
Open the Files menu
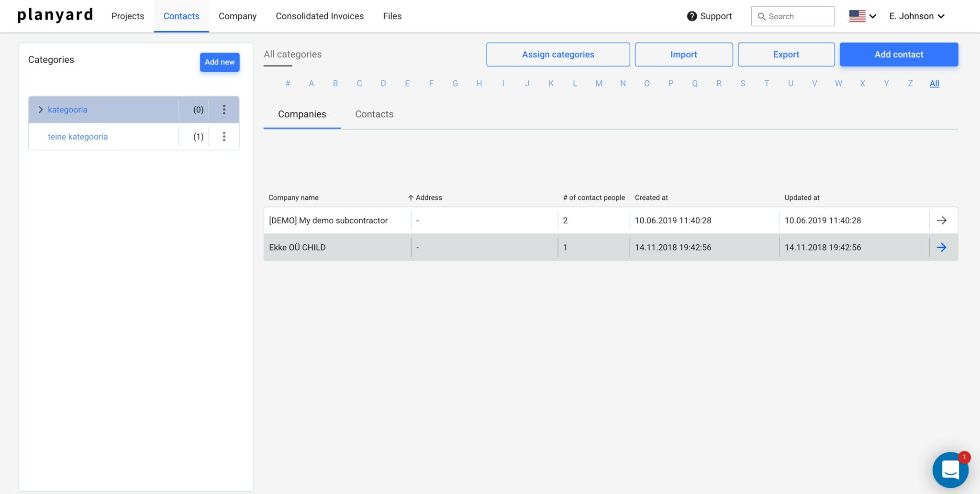[392, 16]
